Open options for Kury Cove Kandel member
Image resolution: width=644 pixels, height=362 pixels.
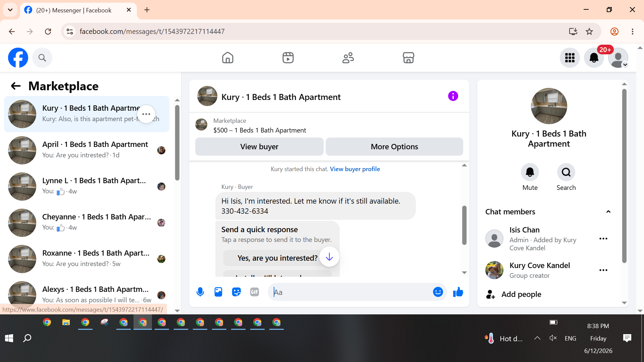tap(603, 270)
